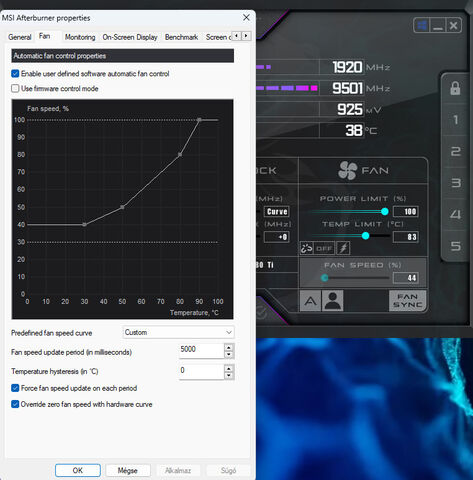Click the Mégse cancel button

pyautogui.click(x=128, y=470)
